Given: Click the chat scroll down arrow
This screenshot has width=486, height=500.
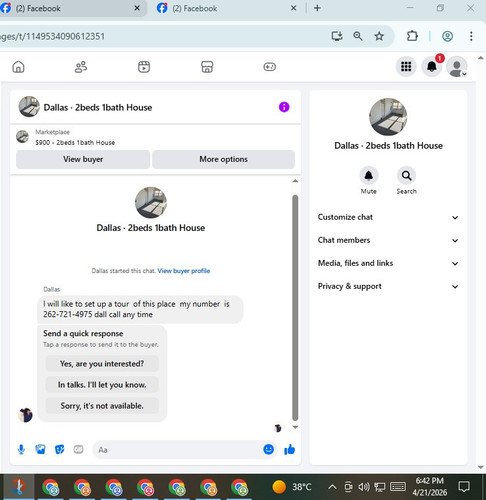Looking at the screenshot, I should [x=295, y=427].
